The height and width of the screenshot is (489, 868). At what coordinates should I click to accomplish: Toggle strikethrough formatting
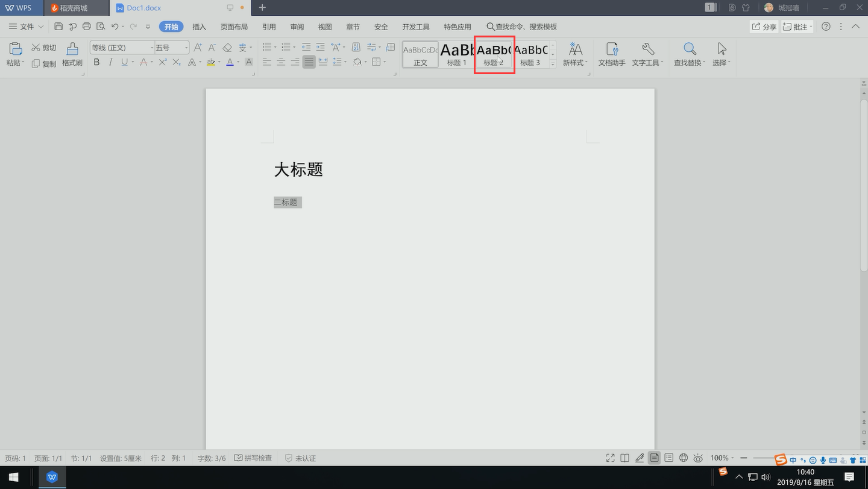coord(143,62)
